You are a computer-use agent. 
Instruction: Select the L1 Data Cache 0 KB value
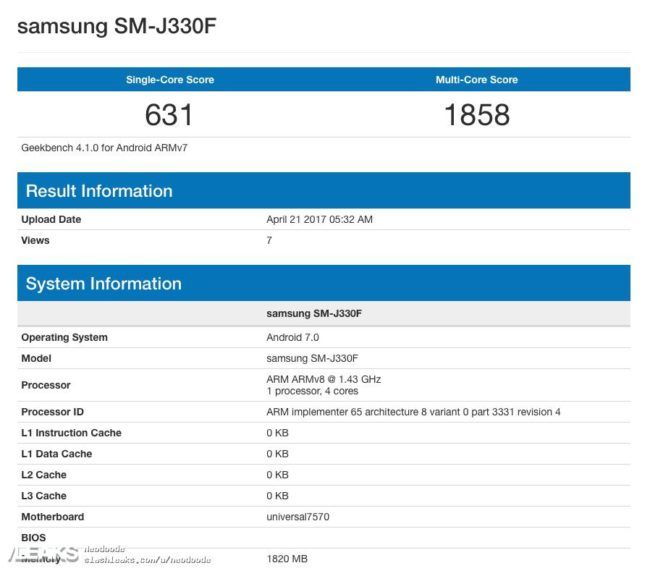click(x=277, y=454)
